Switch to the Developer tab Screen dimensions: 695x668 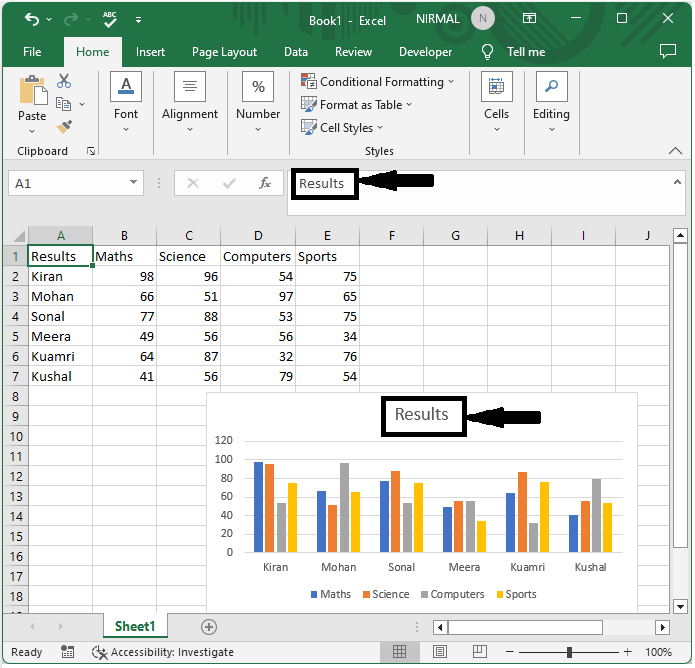[x=425, y=52]
